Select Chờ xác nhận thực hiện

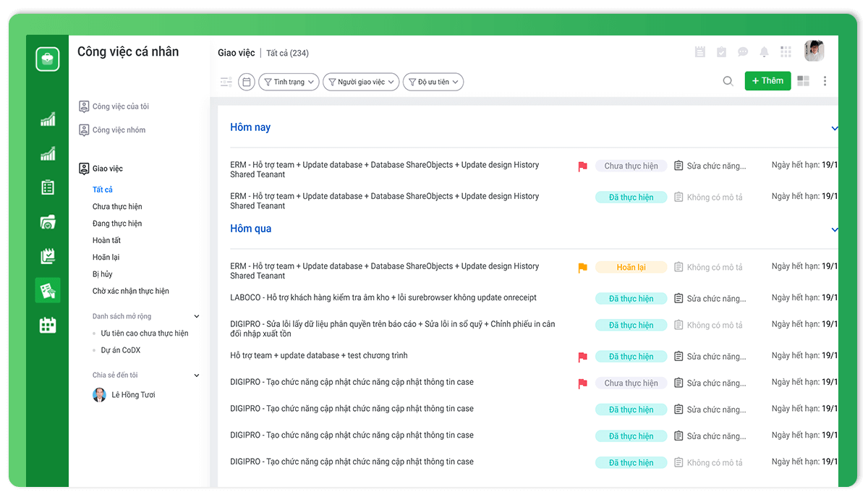point(131,291)
